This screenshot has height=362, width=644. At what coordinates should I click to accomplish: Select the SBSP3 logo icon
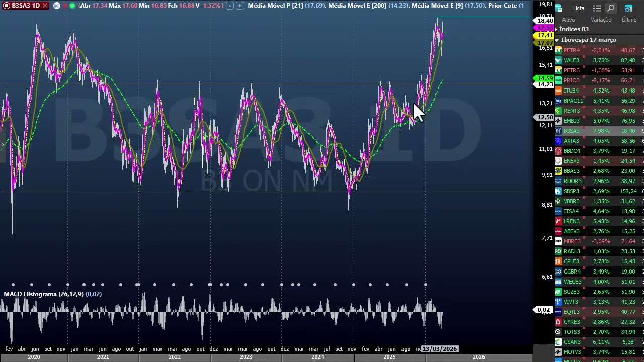pyautogui.click(x=558, y=191)
